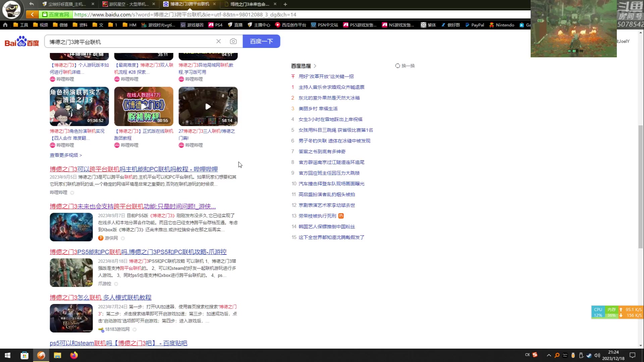Viewport: 644px width, 362px height.
Task: Open the 工具 bookmark folder
Action: pyautogui.click(x=20, y=25)
